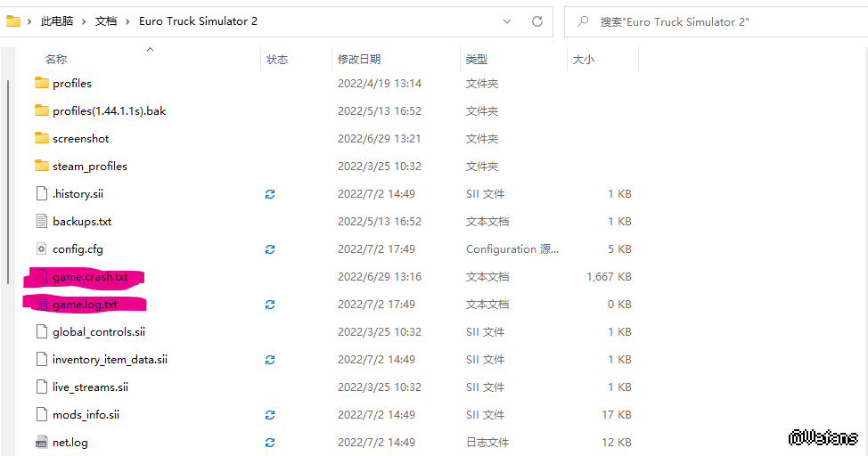
Task: Select the screenshot folder icon
Action: click(41, 139)
